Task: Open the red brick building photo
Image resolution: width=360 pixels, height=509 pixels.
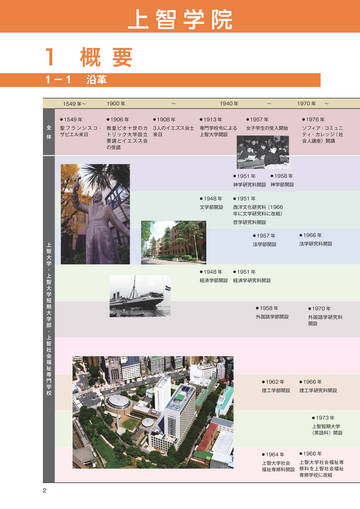Action: pyautogui.click(x=173, y=242)
